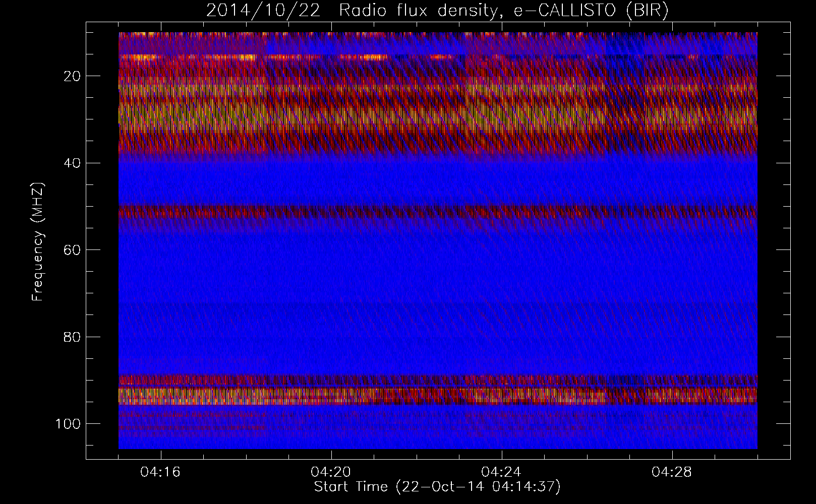Click the 04:16 time tick label
816x504 pixels.
161,472
